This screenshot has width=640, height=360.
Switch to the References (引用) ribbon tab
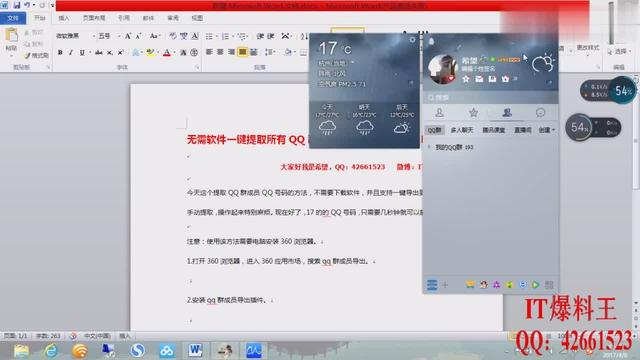(x=124, y=18)
